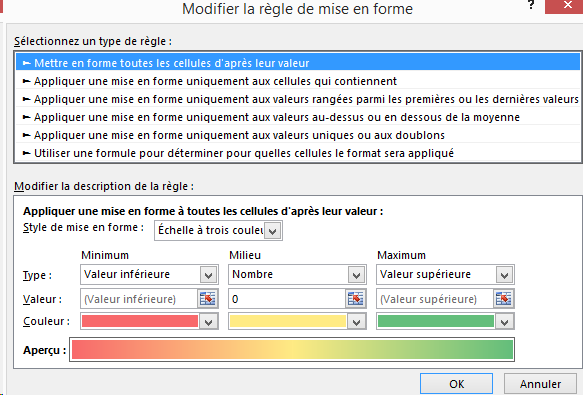Click the Annuler button
583x395 pixels.
click(x=540, y=384)
